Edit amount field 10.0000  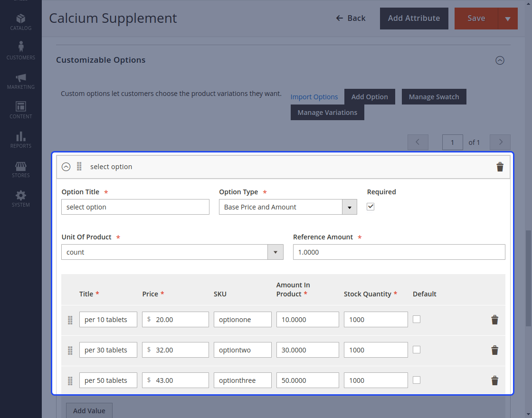[x=307, y=320]
